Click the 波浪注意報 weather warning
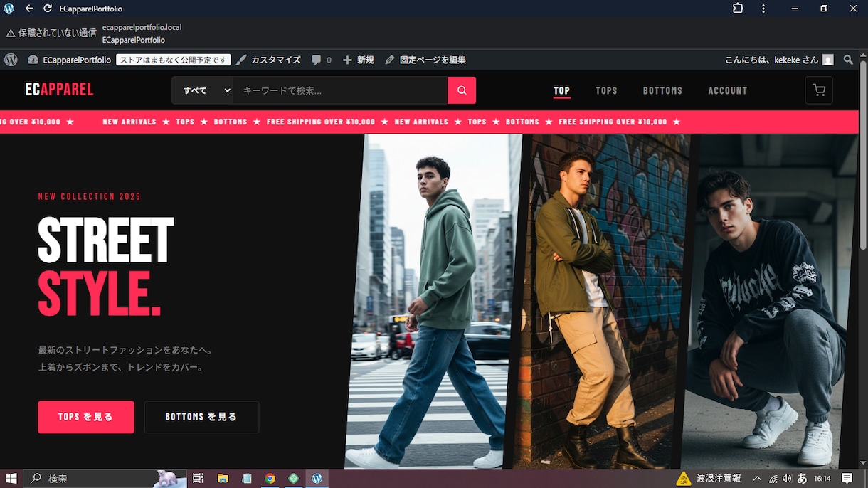 coord(709,478)
